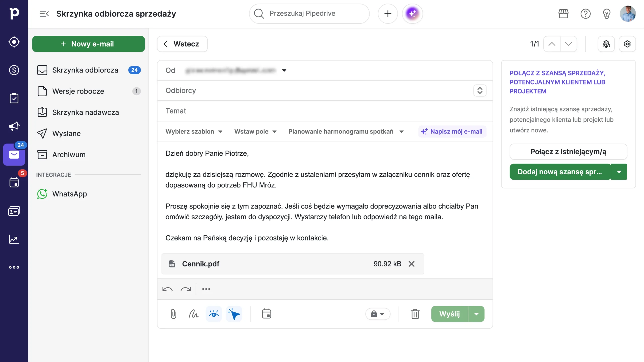Open WhatsApp integration
The image size is (644, 362).
(89, 194)
